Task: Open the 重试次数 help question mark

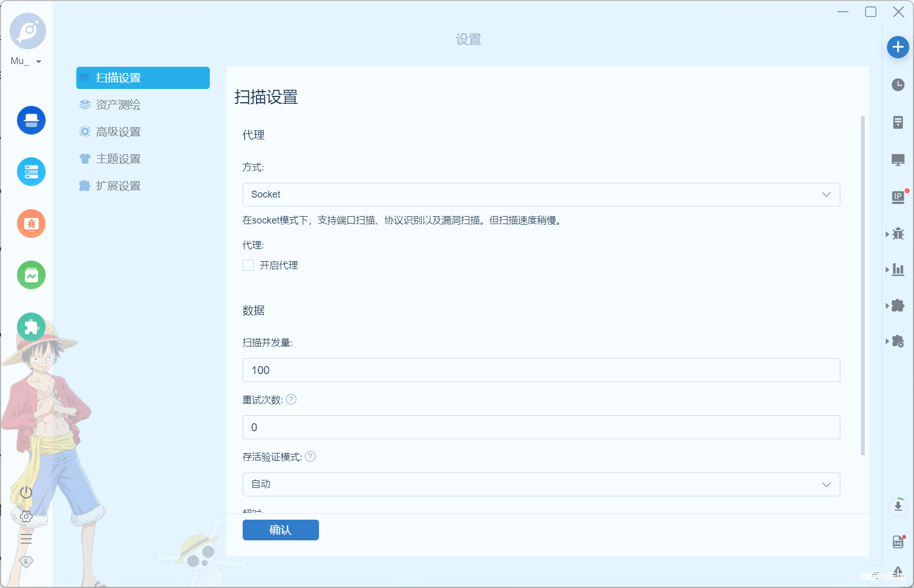Action: click(290, 399)
